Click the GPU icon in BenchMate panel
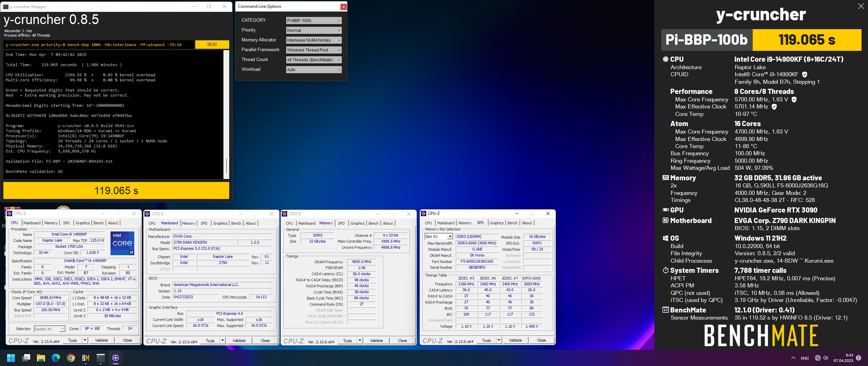The width and height of the screenshot is (868, 366). [x=666, y=210]
